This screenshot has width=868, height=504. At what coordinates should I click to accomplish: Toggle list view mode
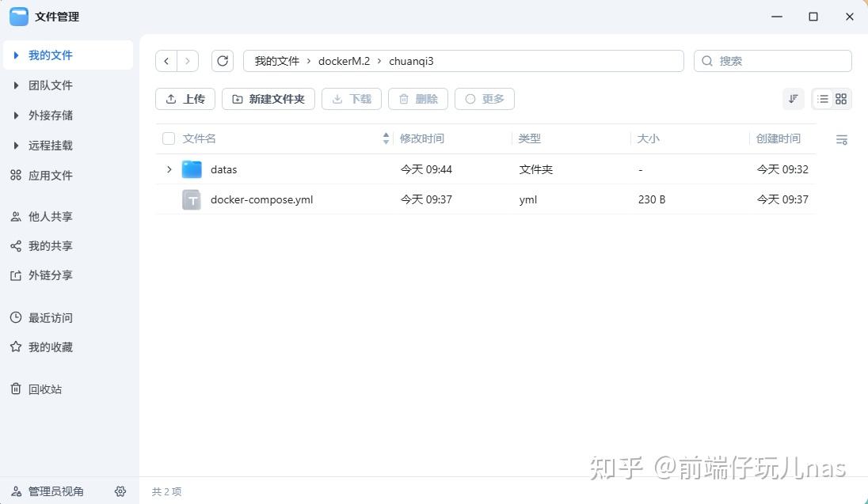pyautogui.click(x=822, y=99)
